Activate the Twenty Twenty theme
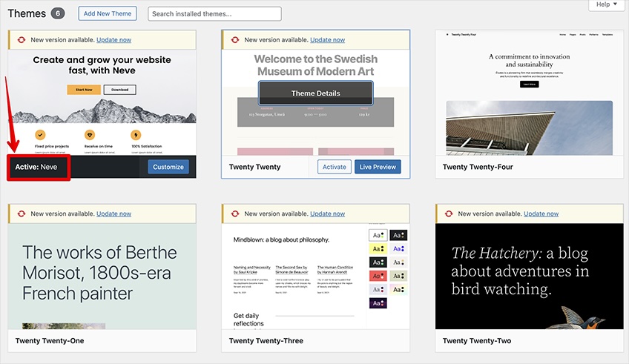629x364 pixels. pos(334,167)
